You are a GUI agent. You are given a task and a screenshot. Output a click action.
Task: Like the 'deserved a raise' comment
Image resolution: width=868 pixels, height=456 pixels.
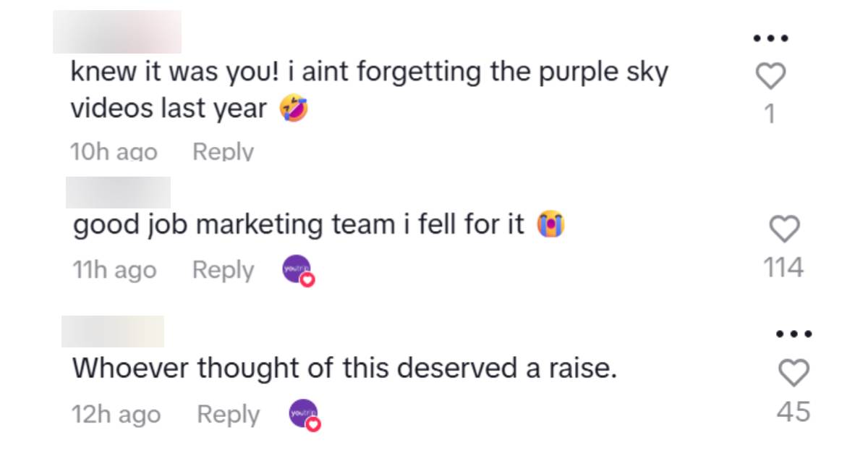[x=793, y=373]
